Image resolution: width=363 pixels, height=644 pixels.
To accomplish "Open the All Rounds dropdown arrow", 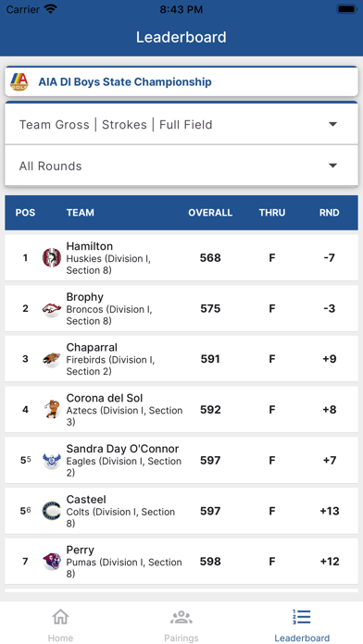I will pos(333,166).
